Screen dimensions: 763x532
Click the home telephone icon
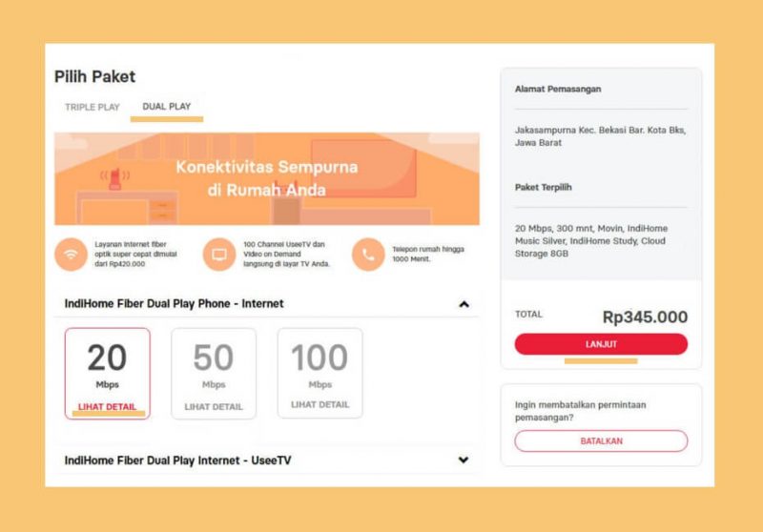[368, 254]
